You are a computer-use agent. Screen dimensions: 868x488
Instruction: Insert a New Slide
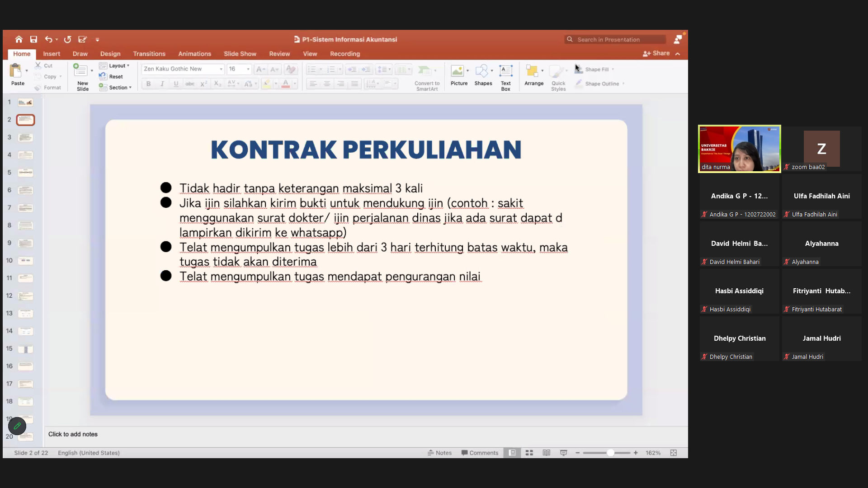pyautogui.click(x=82, y=77)
